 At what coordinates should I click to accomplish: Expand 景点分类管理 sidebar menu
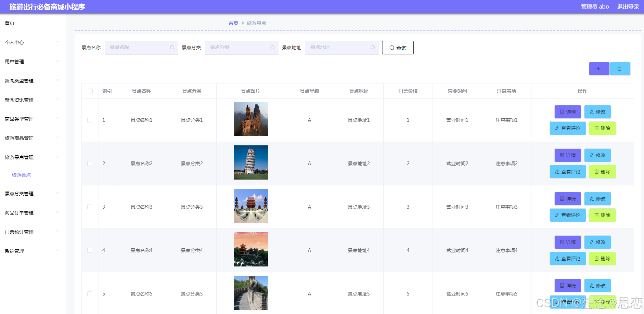tap(33, 194)
